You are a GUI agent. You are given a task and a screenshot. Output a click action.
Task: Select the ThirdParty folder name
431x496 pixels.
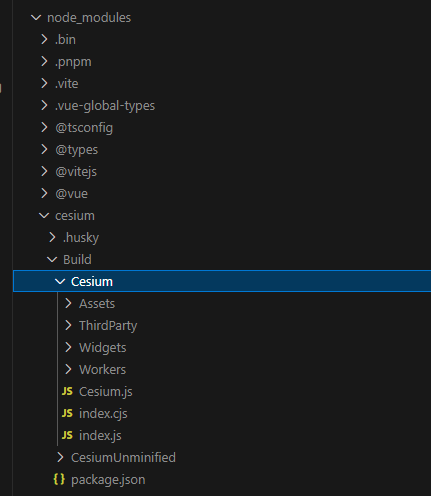[x=108, y=326]
